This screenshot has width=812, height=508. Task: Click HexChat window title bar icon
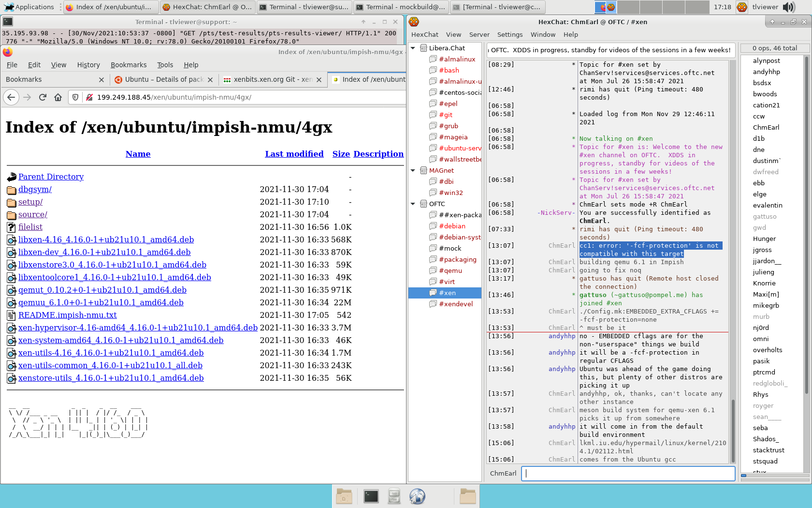point(414,22)
